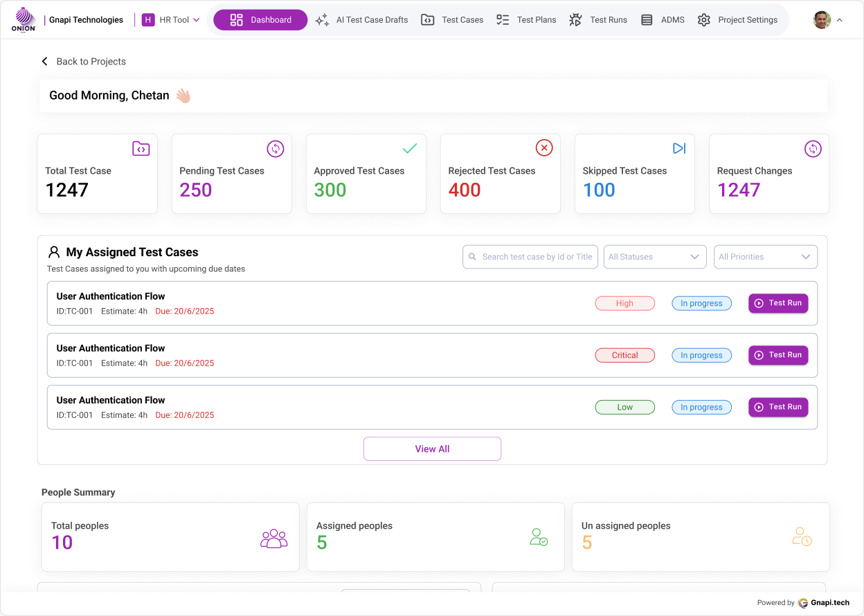Click In progress status in Low row
Screen dimensions: 864x616
[x=701, y=407]
